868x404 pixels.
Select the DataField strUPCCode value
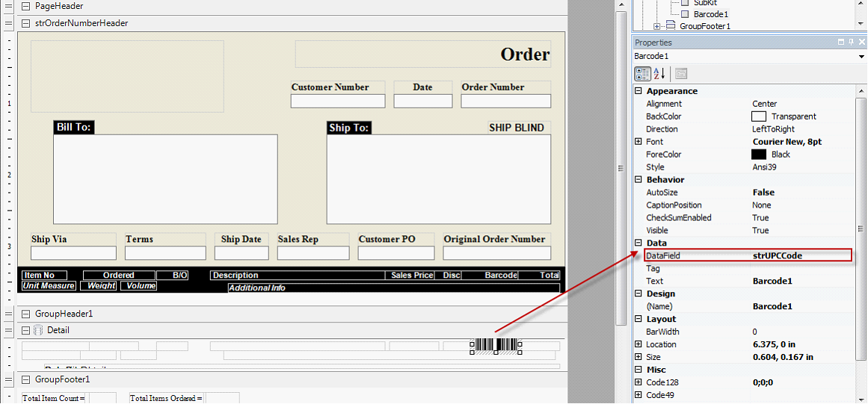point(778,256)
